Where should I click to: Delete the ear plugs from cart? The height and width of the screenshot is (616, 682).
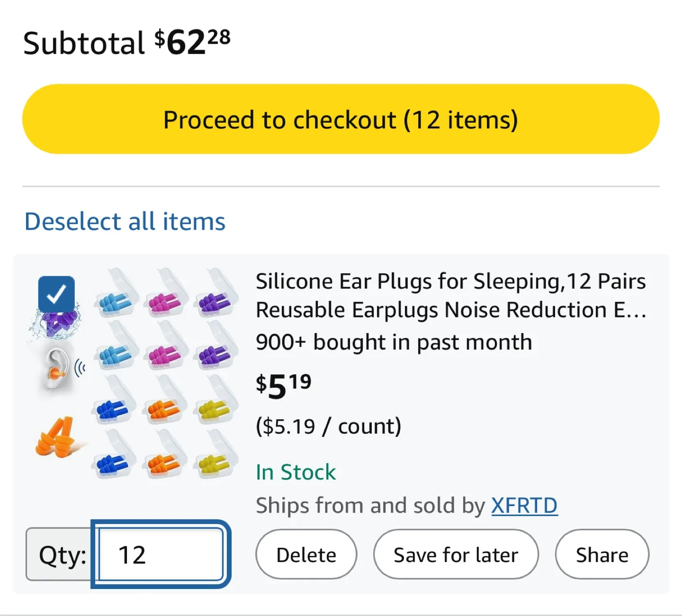(x=306, y=554)
